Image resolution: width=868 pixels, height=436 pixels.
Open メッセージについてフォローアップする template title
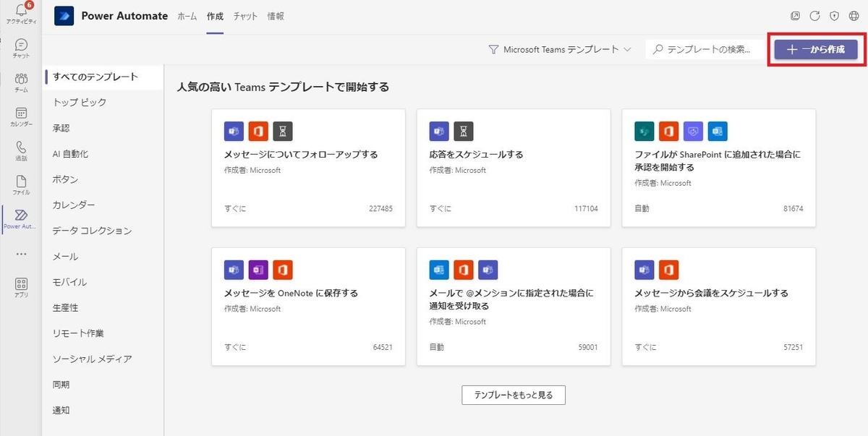[301, 155]
